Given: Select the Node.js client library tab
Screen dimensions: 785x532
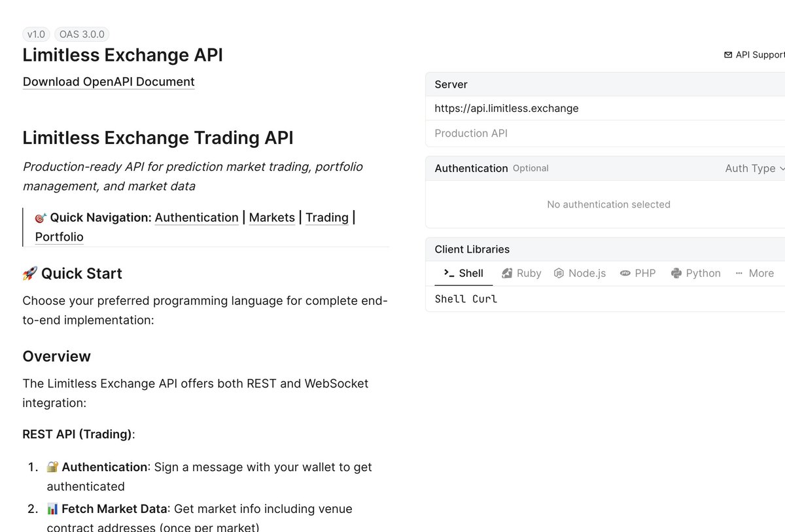Looking at the screenshot, I should 580,273.
